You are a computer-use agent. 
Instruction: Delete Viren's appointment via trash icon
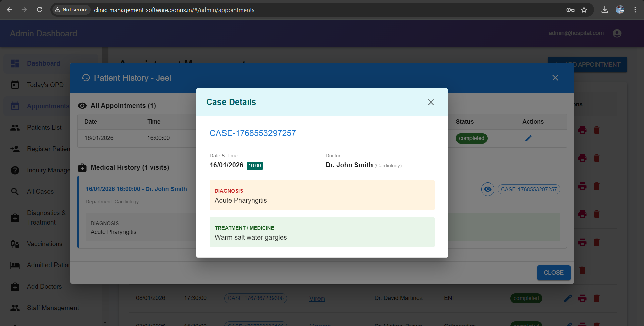[x=597, y=298]
